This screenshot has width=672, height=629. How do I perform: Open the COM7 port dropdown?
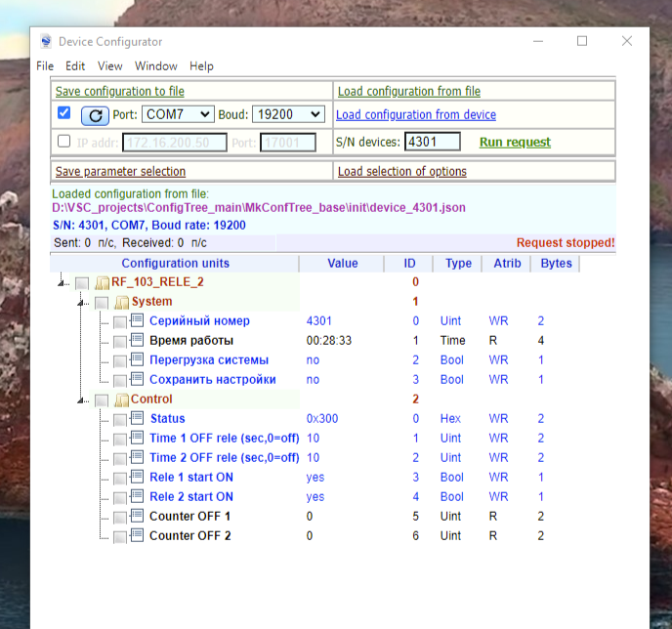[178, 114]
